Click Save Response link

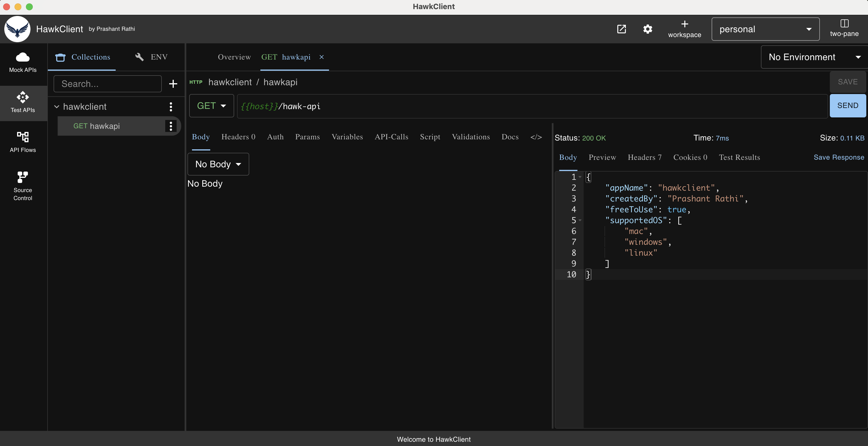click(838, 157)
